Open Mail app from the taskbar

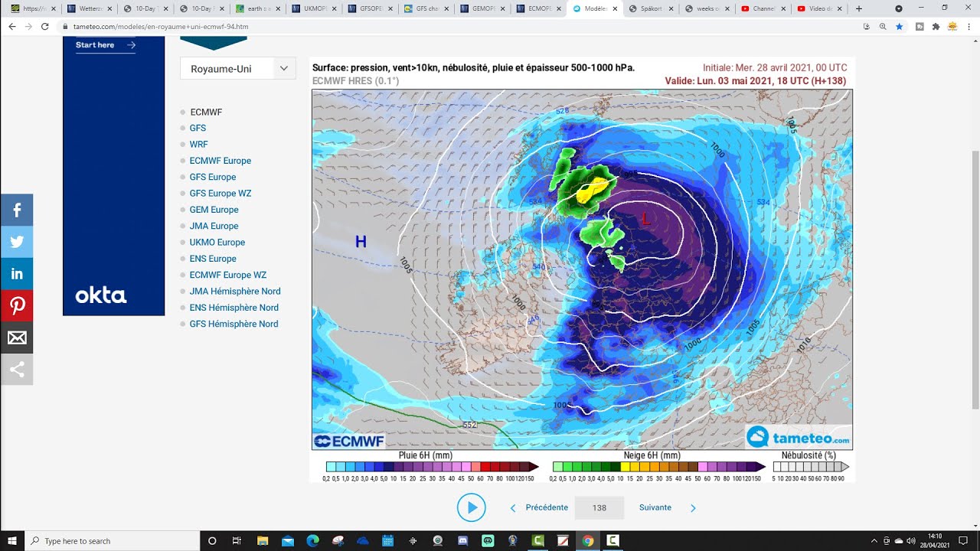pyautogui.click(x=288, y=541)
